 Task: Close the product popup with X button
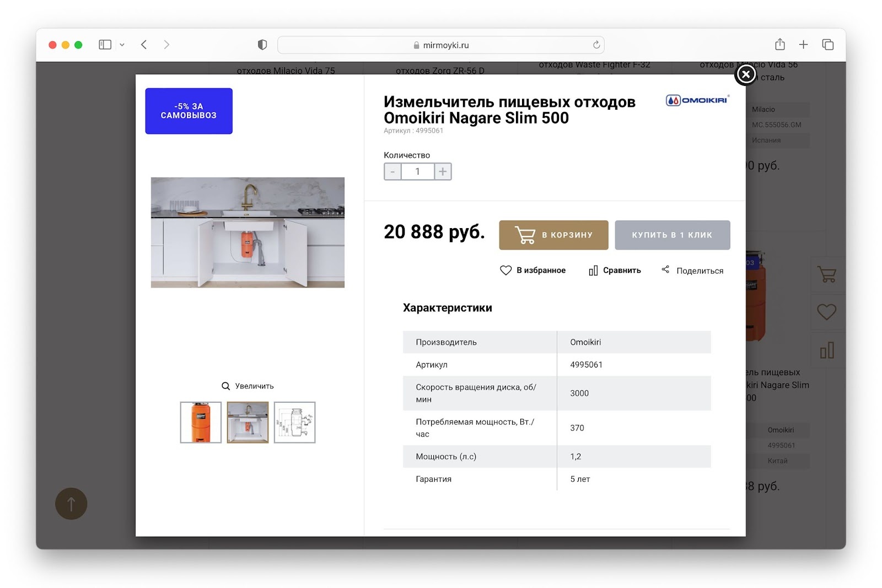point(746,74)
